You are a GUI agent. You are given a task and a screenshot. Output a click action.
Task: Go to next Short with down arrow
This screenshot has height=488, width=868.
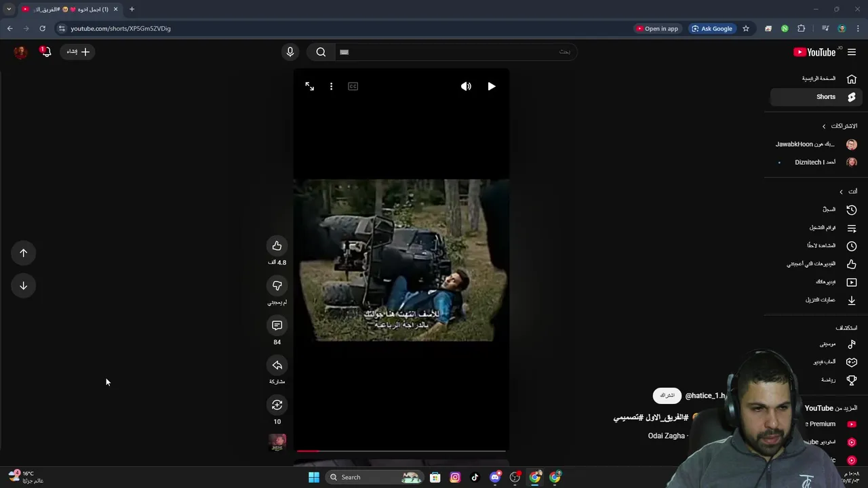click(23, 285)
